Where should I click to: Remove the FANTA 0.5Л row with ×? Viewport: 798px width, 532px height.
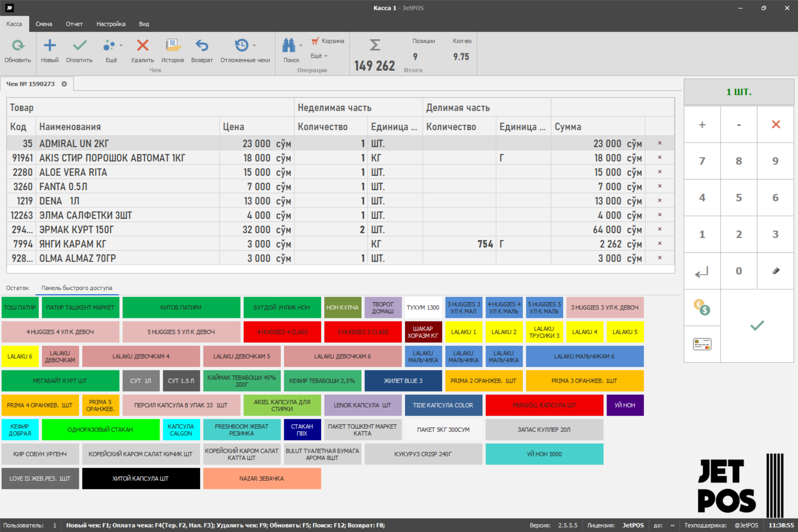tap(660, 186)
